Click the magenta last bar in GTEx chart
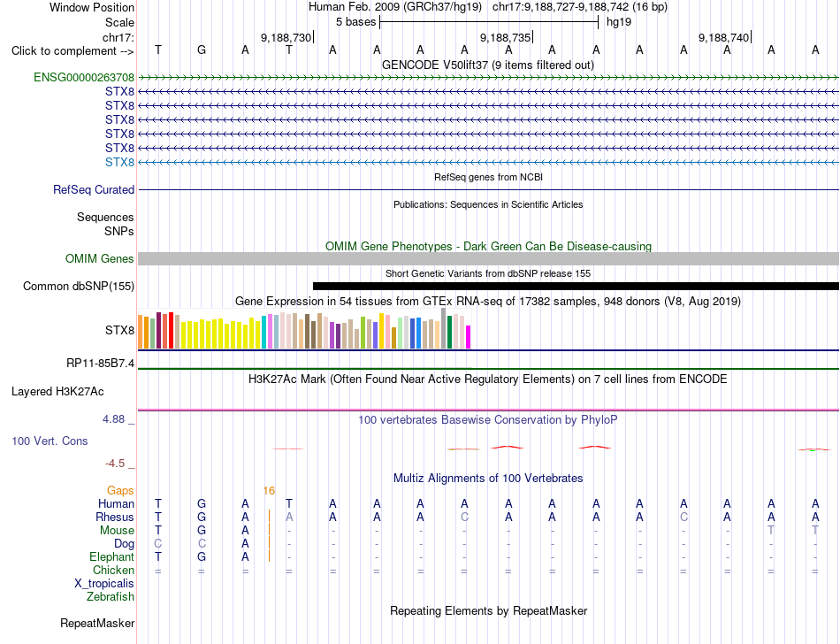840x644 pixels. coord(468,337)
